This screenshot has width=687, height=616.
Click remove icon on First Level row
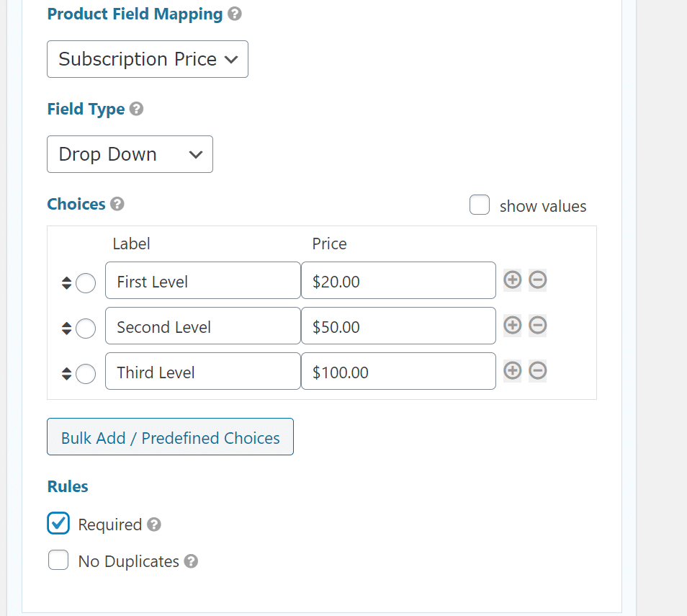538,280
